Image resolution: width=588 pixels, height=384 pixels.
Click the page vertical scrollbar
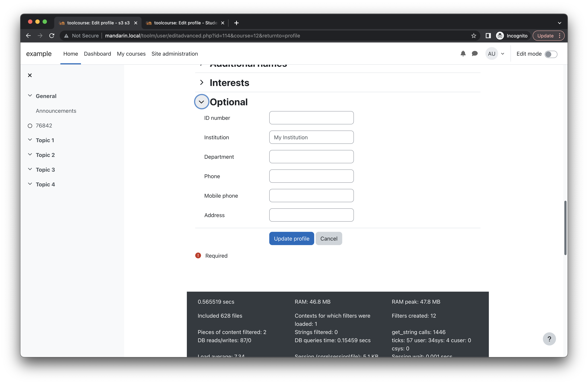(x=565, y=228)
